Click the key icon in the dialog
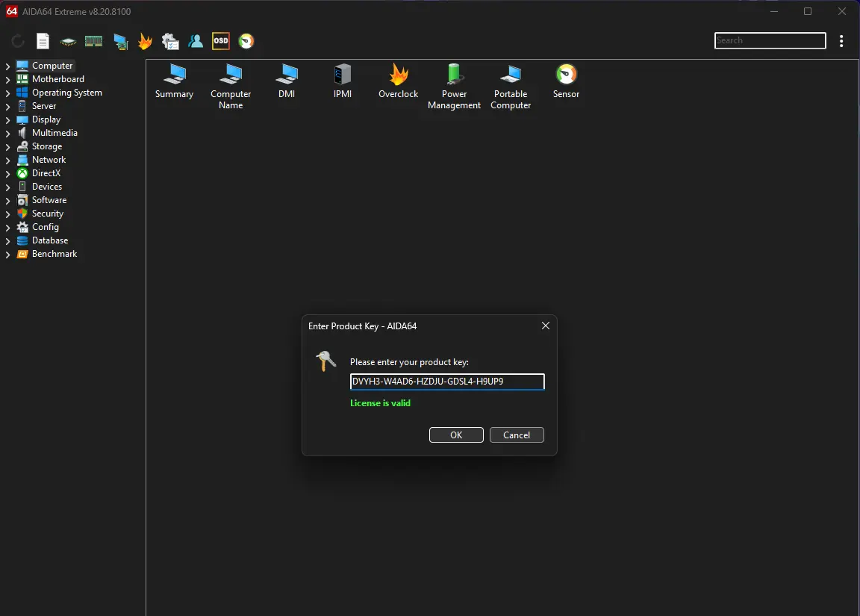860x616 pixels. [x=325, y=361]
